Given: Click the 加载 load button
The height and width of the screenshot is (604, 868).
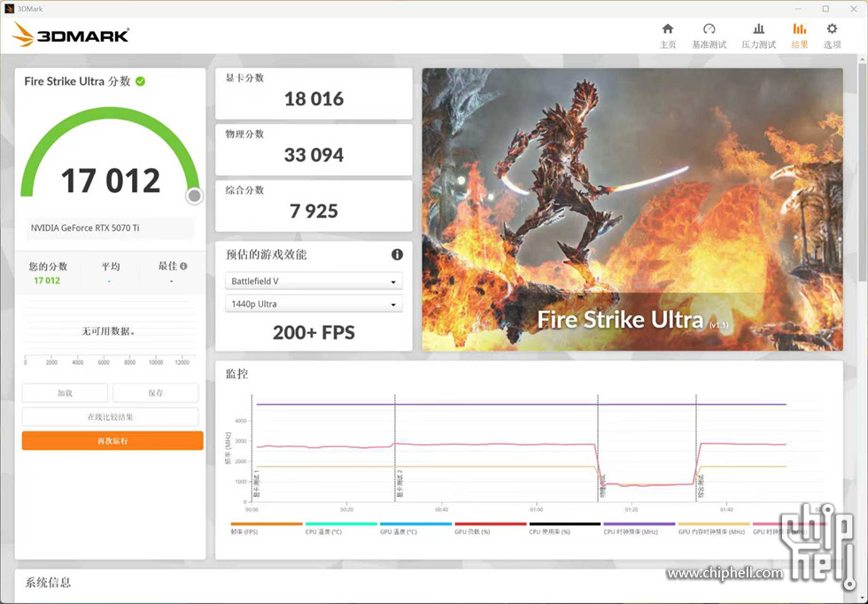Looking at the screenshot, I should [65, 393].
